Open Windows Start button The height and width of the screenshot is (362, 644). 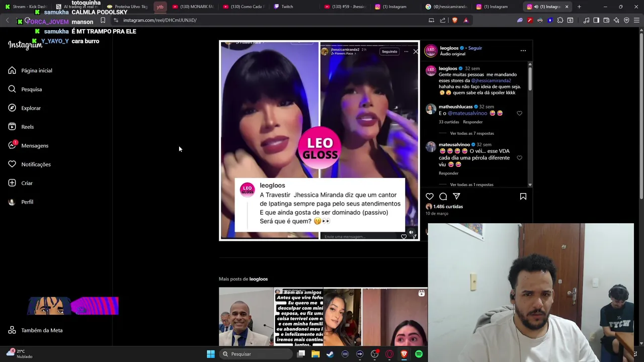click(211, 354)
